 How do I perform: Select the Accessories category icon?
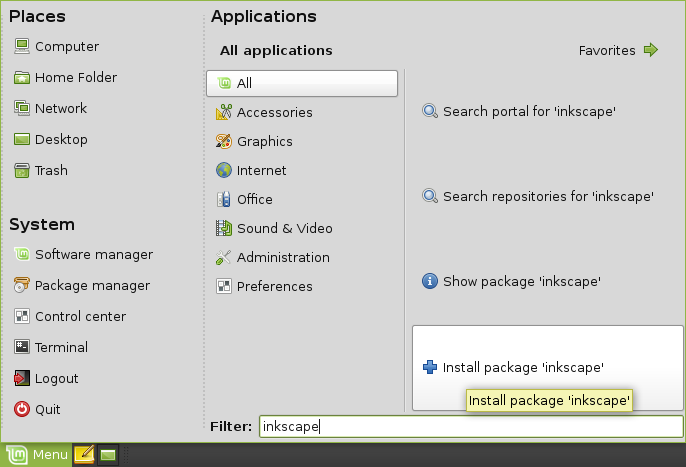[x=224, y=112]
